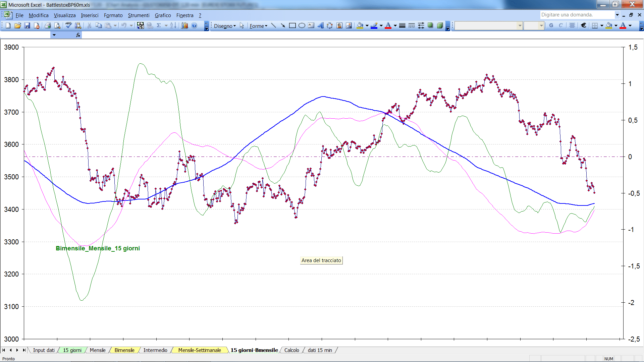The width and height of the screenshot is (644, 362).
Task: Open the Name Box dropdown arrow
Action: (x=54, y=35)
